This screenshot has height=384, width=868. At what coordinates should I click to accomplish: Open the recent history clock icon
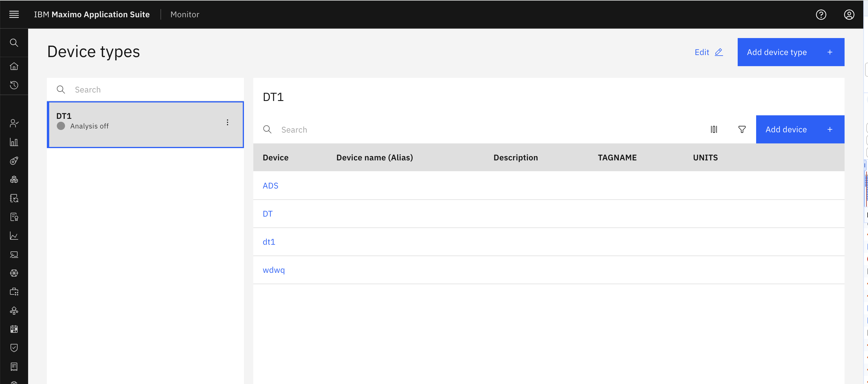(14, 85)
